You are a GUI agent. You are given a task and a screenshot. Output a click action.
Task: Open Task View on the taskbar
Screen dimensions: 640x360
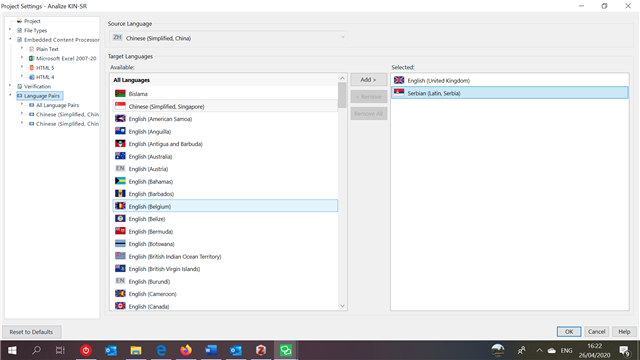coord(60,350)
